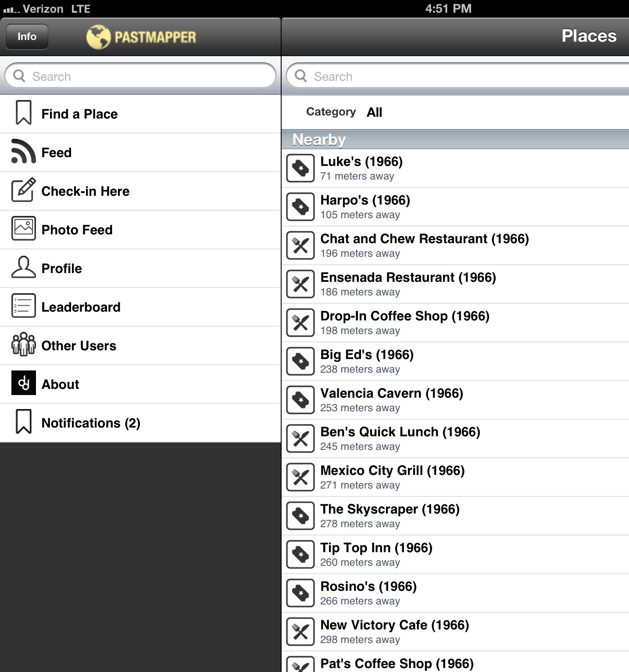Viewport: 629px width, 672px height.
Task: Click the Notifications bookmark icon
Action: click(x=24, y=422)
